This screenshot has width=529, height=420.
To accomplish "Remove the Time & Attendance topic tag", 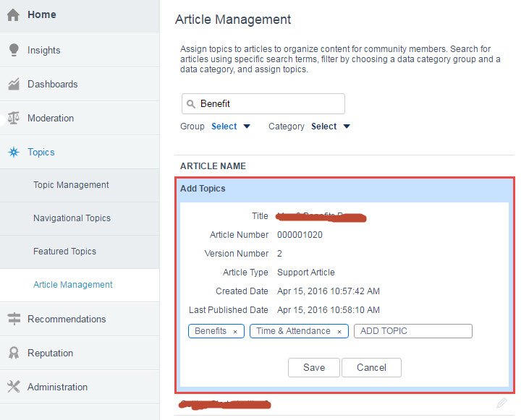I will point(339,332).
